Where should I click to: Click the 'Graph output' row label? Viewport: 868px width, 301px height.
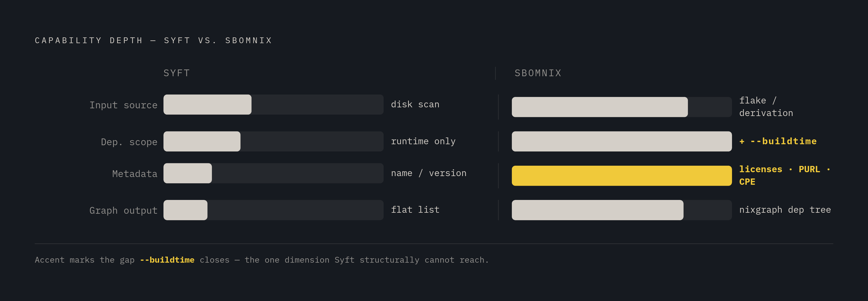coord(123,210)
